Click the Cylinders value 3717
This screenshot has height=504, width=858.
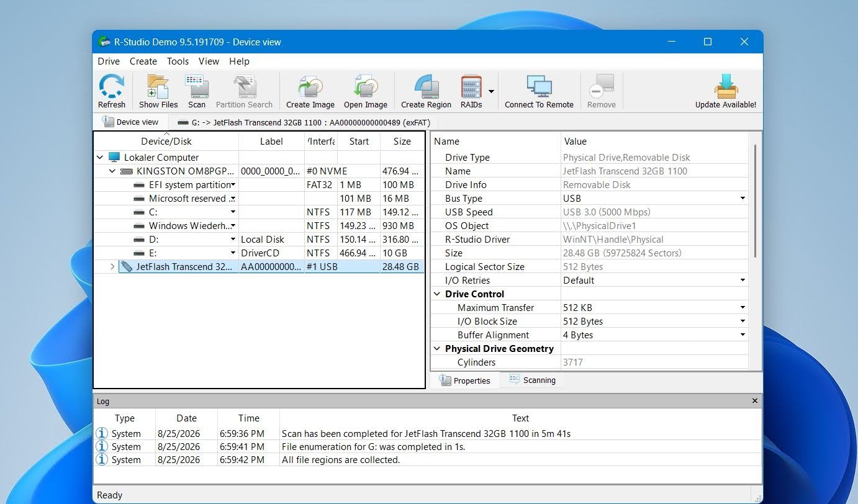[x=572, y=362]
